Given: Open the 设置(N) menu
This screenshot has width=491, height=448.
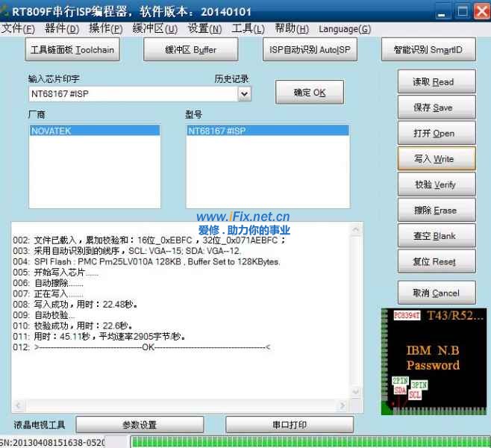Looking at the screenshot, I should pos(204,29).
